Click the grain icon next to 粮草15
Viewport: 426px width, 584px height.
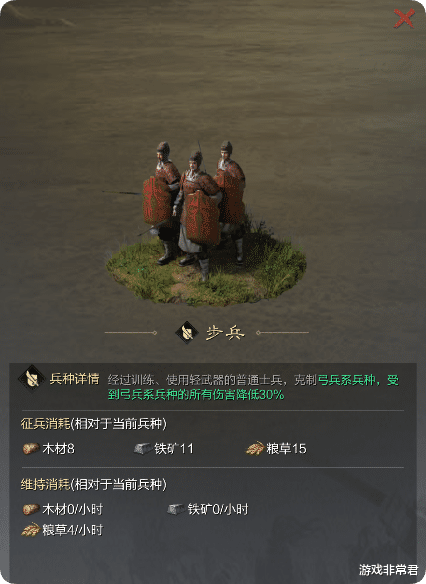[255, 448]
